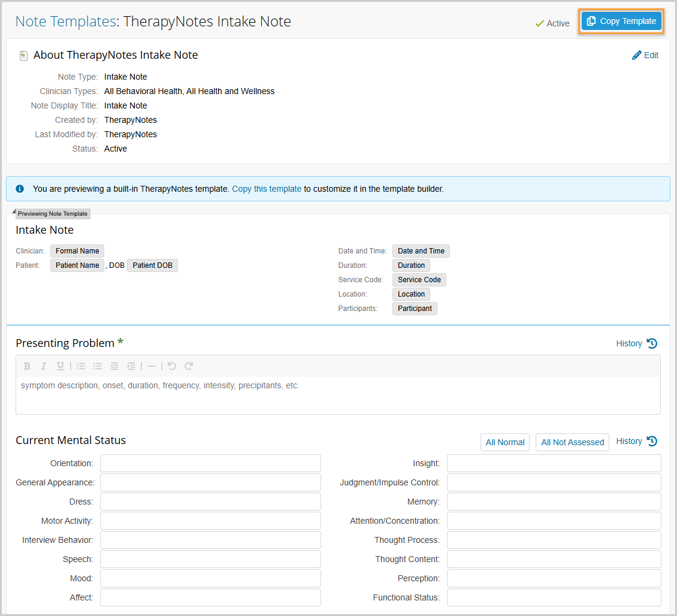Click the Participant placeholder chip

415,309
